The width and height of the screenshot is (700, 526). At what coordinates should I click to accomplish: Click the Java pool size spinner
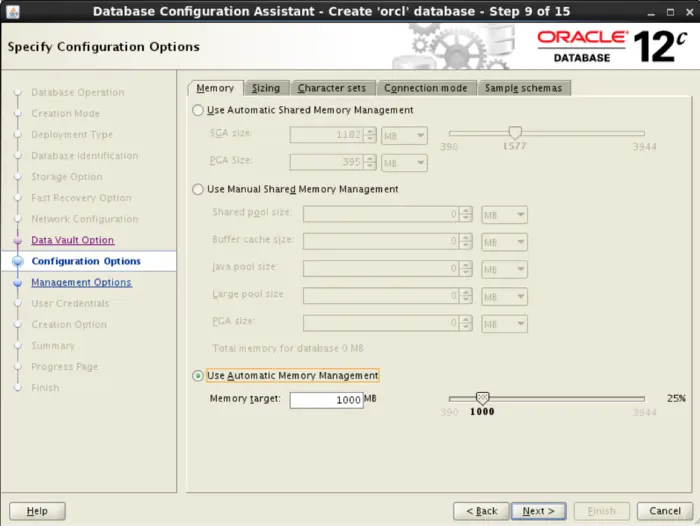[466, 269]
